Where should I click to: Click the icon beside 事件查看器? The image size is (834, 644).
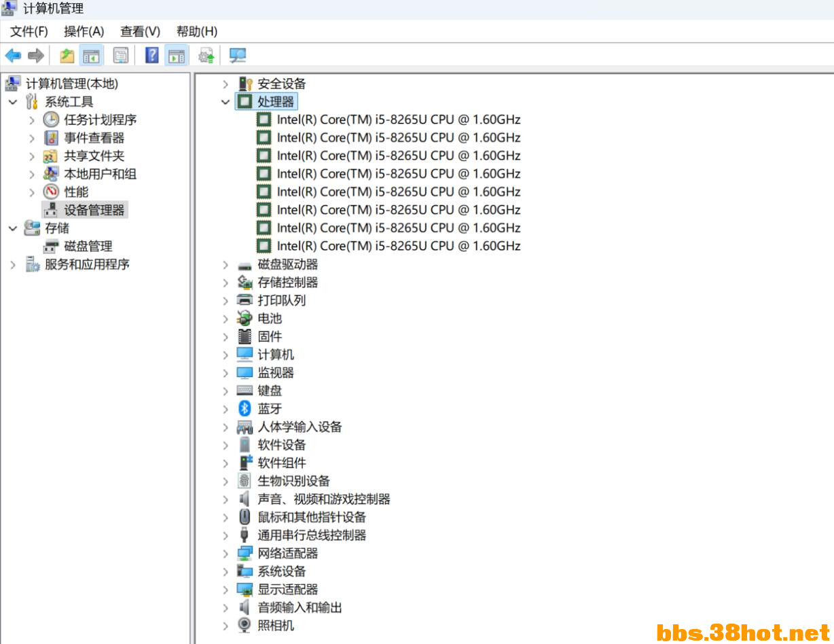[52, 138]
